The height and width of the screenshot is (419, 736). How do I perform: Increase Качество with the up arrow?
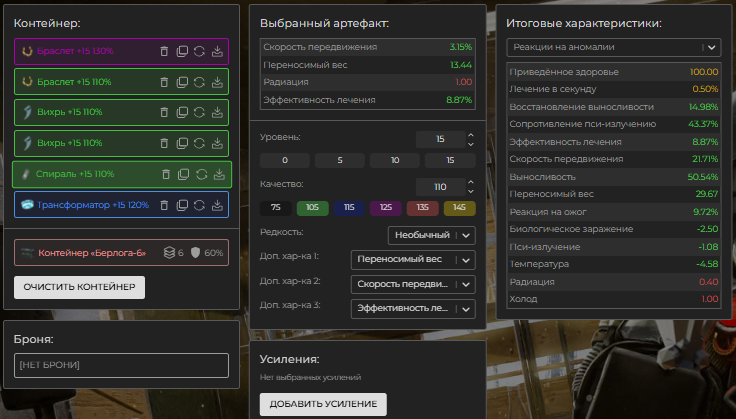(x=471, y=183)
